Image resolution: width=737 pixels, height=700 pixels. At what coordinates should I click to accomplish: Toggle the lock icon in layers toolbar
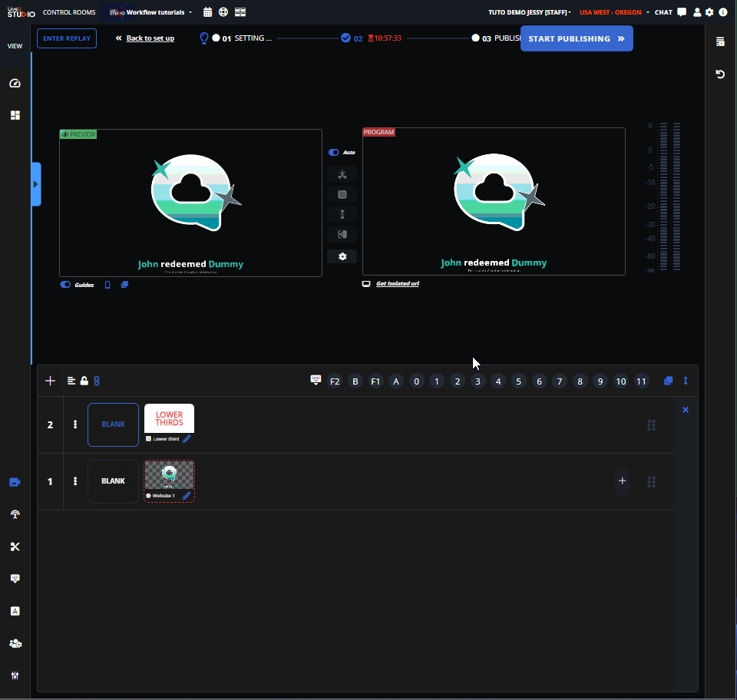[84, 381]
